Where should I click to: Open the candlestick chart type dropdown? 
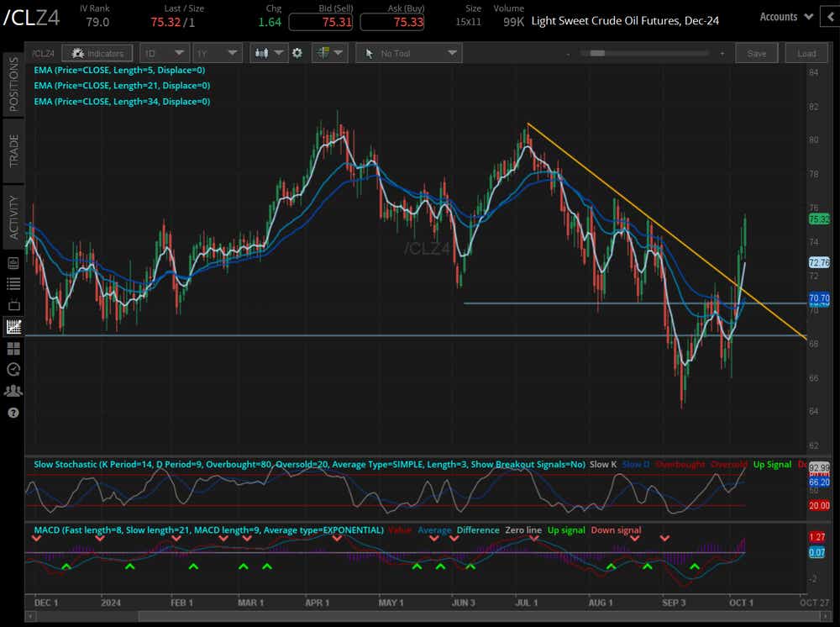tap(269, 53)
